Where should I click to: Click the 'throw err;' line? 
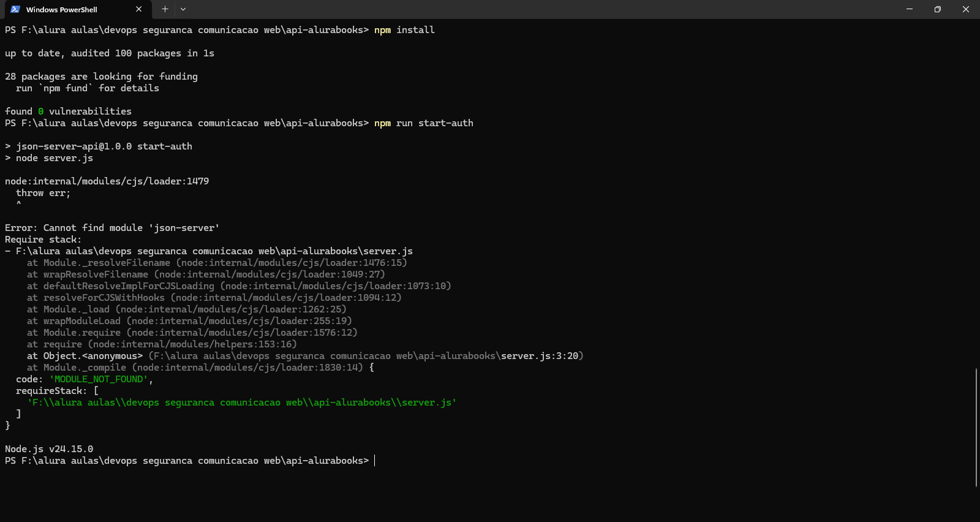point(43,193)
